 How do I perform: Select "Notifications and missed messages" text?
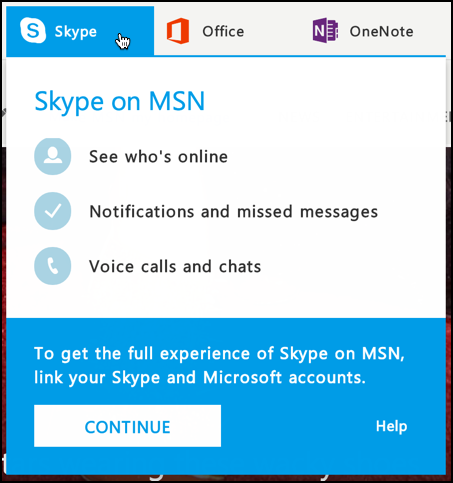(x=234, y=212)
